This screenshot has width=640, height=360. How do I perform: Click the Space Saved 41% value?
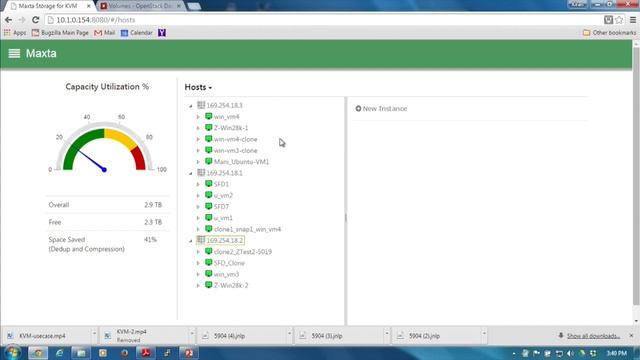(x=150, y=240)
